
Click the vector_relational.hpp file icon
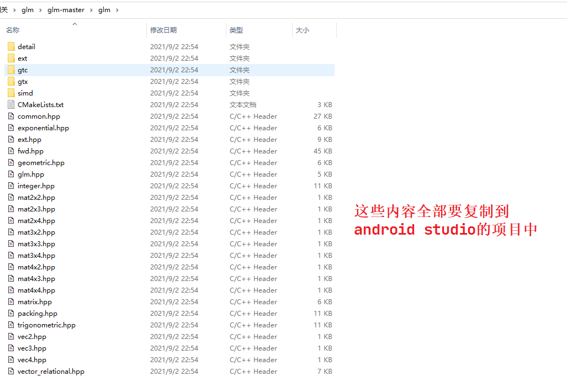coord(11,371)
